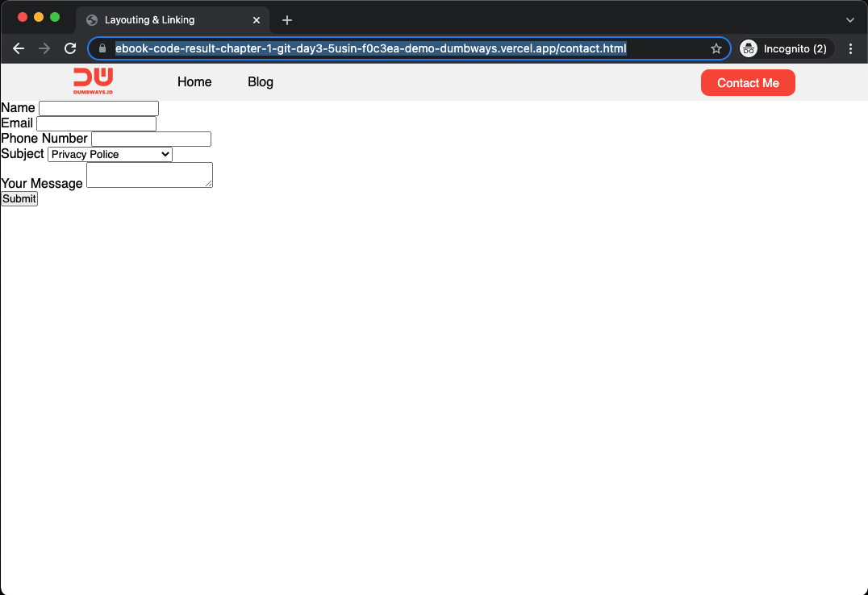Click the green fullscreen window button

coord(55,17)
